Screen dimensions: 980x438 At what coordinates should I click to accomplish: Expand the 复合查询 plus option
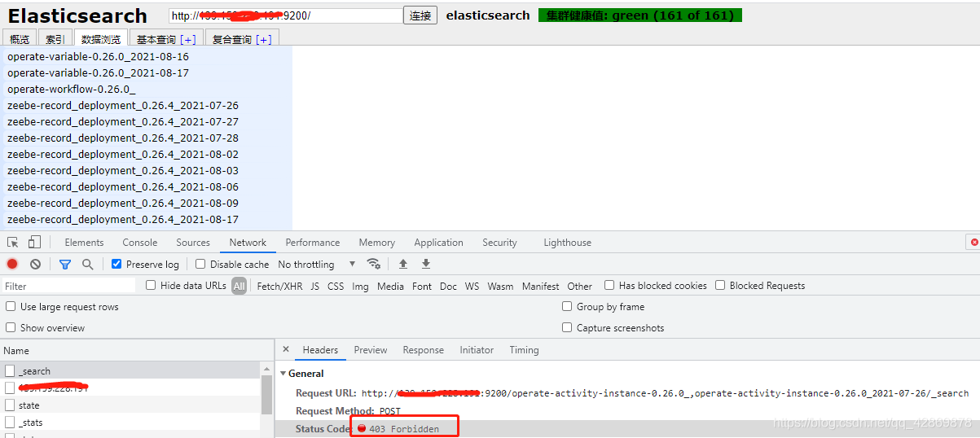(263, 39)
